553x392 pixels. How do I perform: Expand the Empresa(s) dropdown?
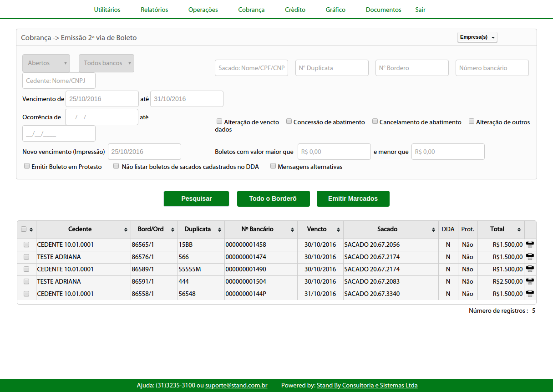(x=477, y=37)
